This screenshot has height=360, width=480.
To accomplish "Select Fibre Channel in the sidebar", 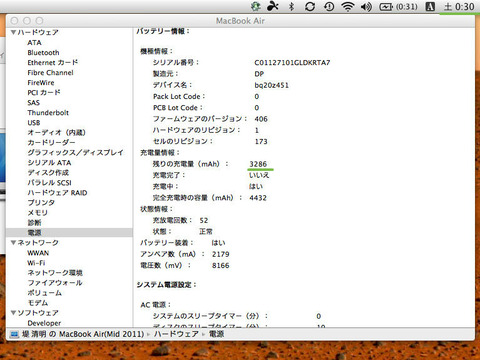I will pos(50,73).
